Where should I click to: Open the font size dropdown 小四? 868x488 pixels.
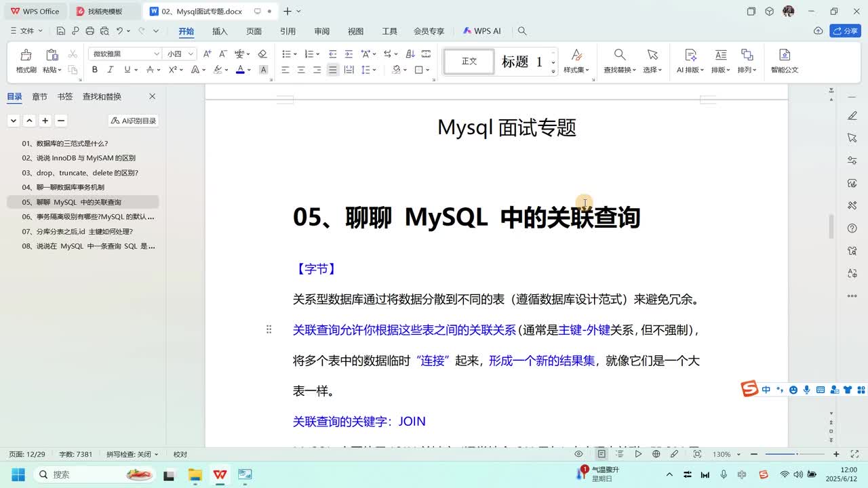pyautogui.click(x=191, y=54)
